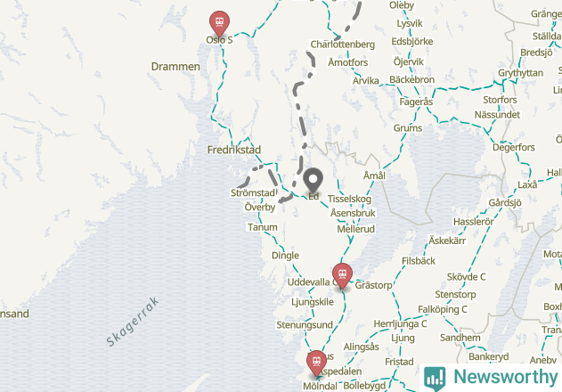562x392 pixels.
Task: Click the Charlottenberg station label
Action: 343,45
